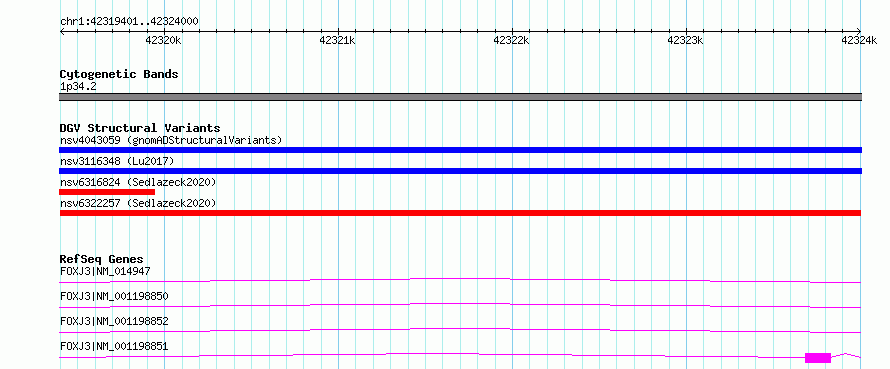Screen dimensions: 890x369
Task: Select the FOXJ3|NM_014947 transcript label
Action: 105,271
